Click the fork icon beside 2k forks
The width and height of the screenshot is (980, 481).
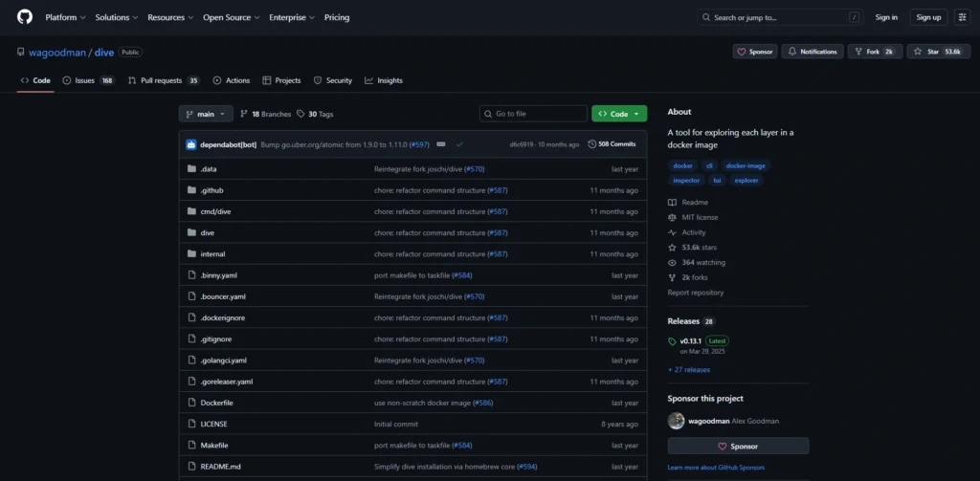pos(672,277)
